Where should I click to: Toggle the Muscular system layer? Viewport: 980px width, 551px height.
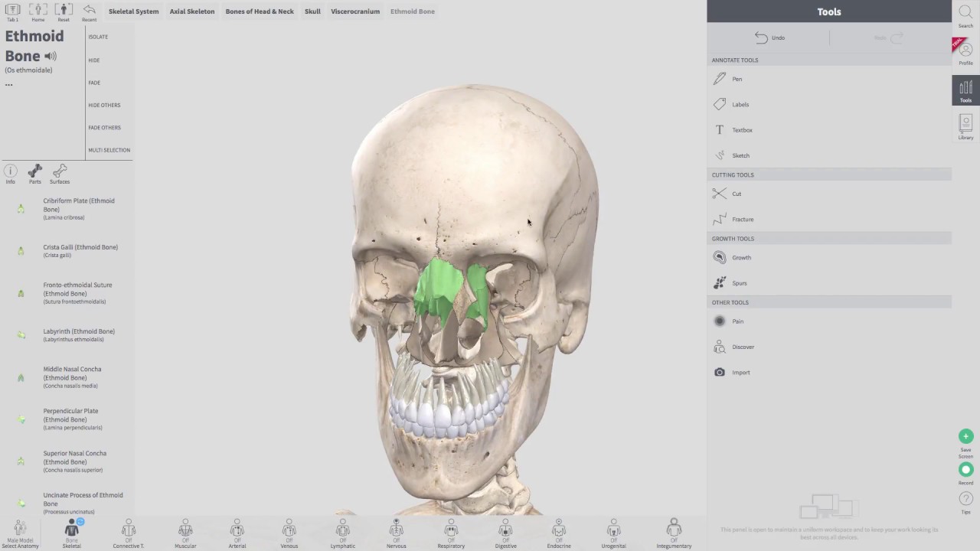point(185,533)
